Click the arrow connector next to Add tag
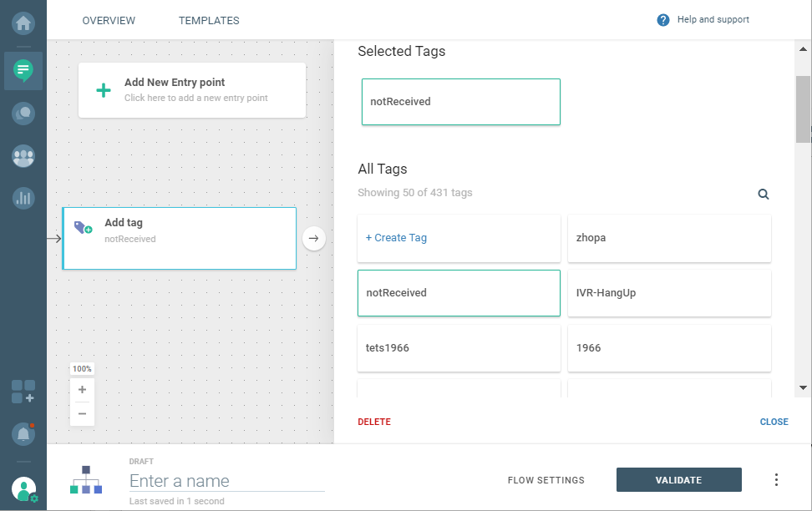 pos(313,238)
